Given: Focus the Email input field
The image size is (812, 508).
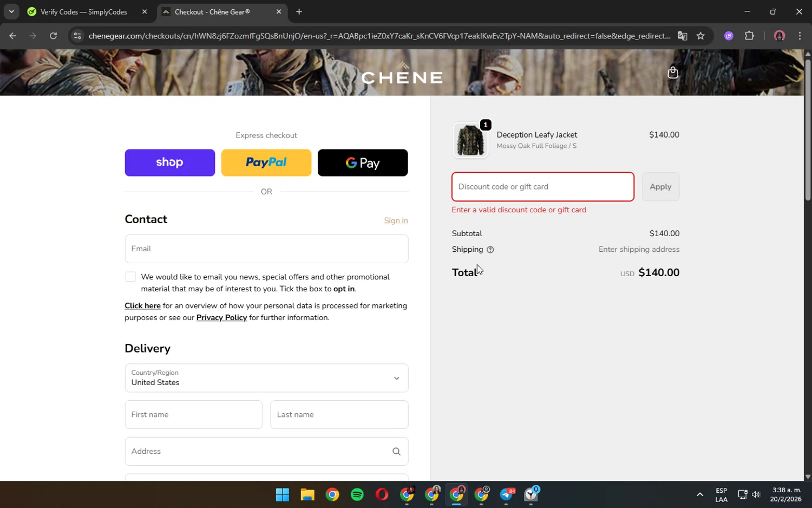Looking at the screenshot, I should tap(266, 249).
